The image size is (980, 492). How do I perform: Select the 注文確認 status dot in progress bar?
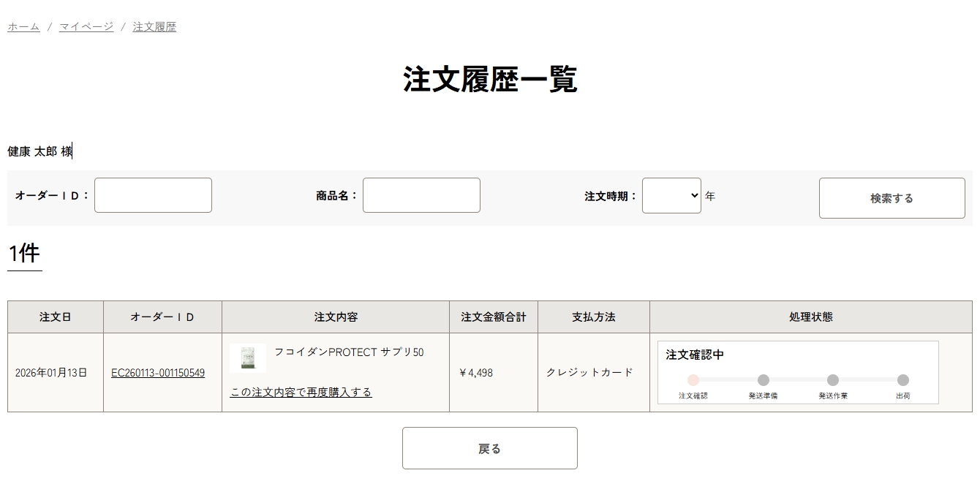pos(693,380)
